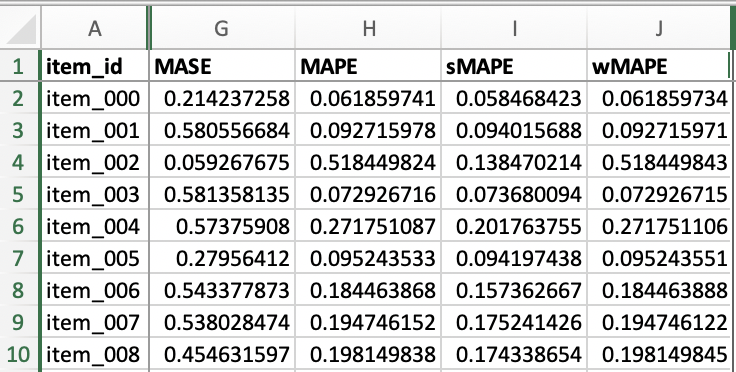
Task: Select column J header
Action: coord(659,28)
